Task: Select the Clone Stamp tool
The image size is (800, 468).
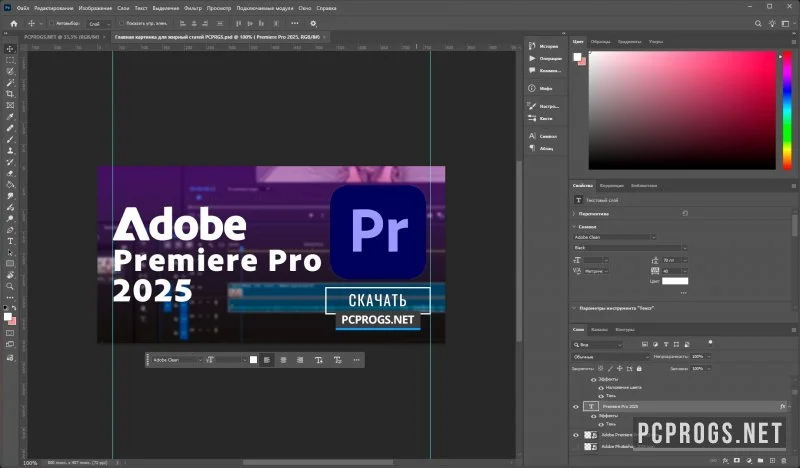Action: [10, 151]
